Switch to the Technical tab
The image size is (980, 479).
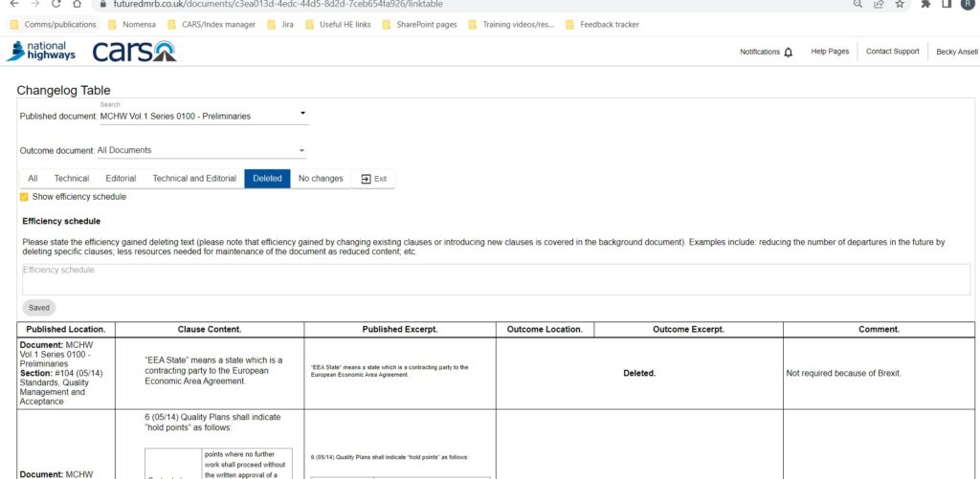coord(72,179)
